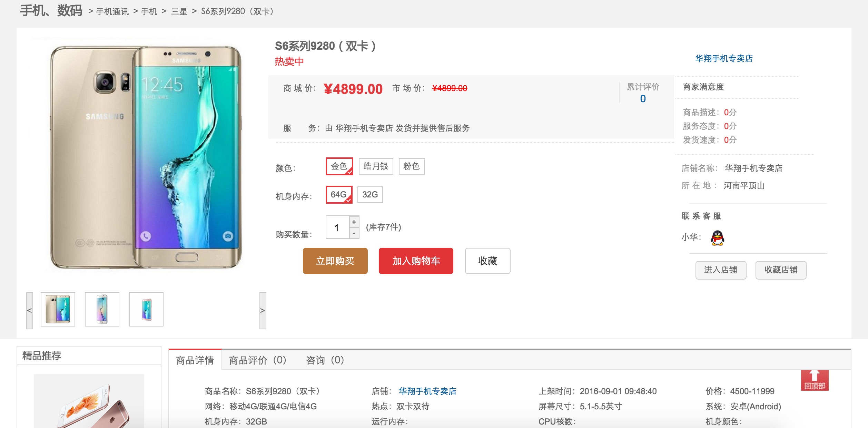Click the 累计评价 count 0
Viewport: 868px width, 428px height.
tap(643, 99)
